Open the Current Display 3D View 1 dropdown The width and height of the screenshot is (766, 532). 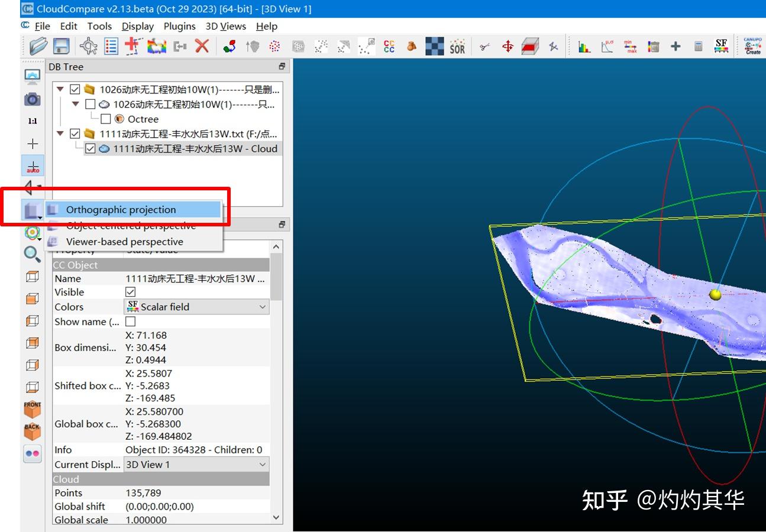(x=196, y=465)
